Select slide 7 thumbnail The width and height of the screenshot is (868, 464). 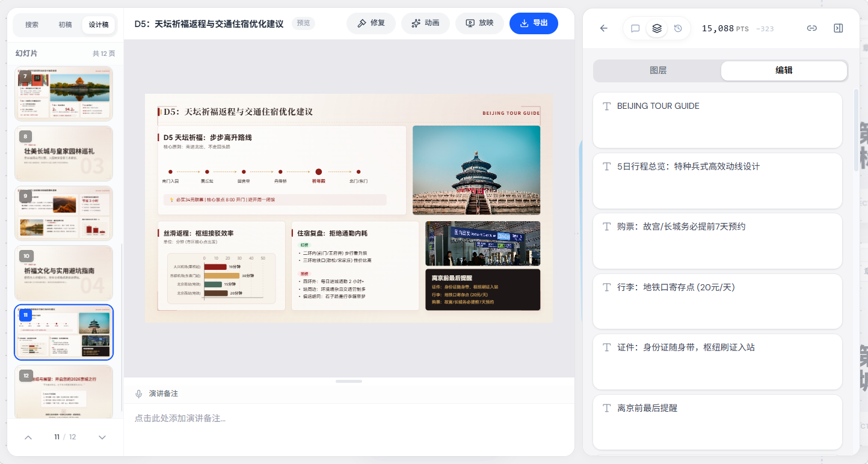pos(64,94)
